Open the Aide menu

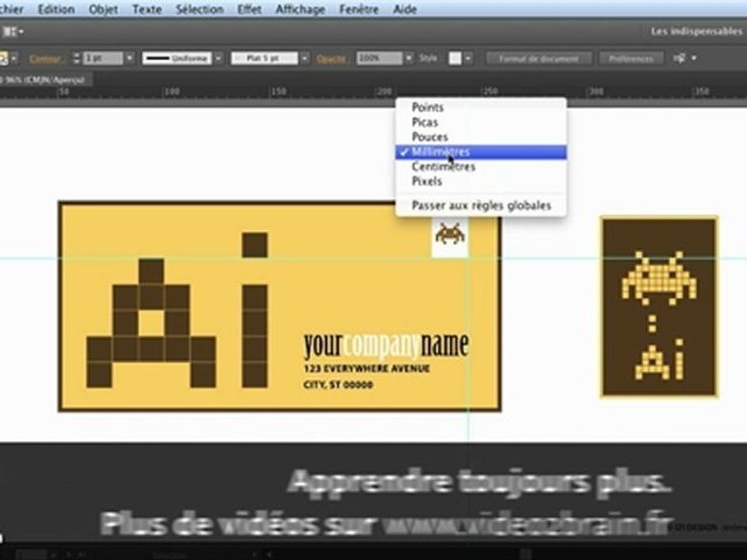click(x=405, y=9)
